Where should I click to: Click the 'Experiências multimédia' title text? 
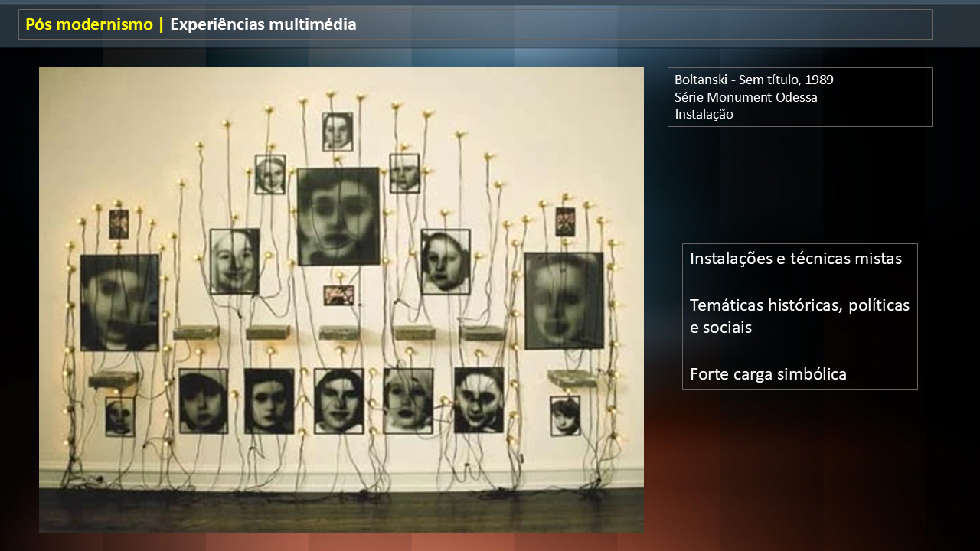tap(263, 24)
